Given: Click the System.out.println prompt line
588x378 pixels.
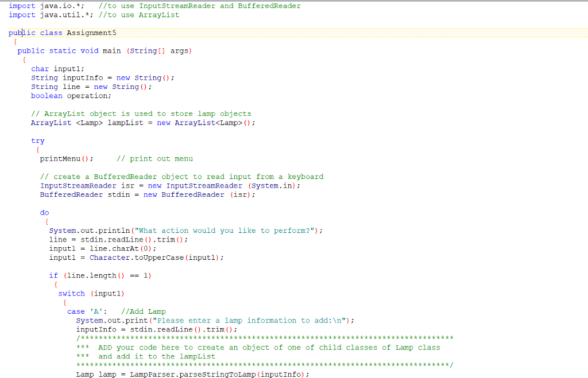Looking at the screenshot, I should click(144, 230).
